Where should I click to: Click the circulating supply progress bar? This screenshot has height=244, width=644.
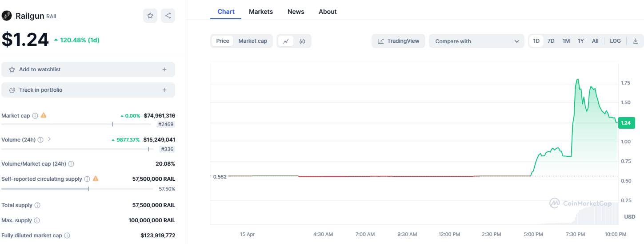[77, 189]
